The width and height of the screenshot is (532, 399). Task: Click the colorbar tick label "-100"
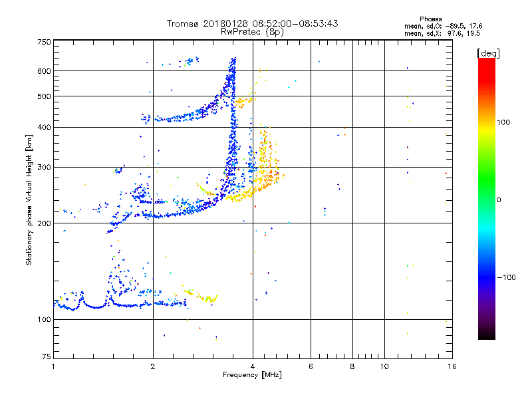click(x=506, y=277)
